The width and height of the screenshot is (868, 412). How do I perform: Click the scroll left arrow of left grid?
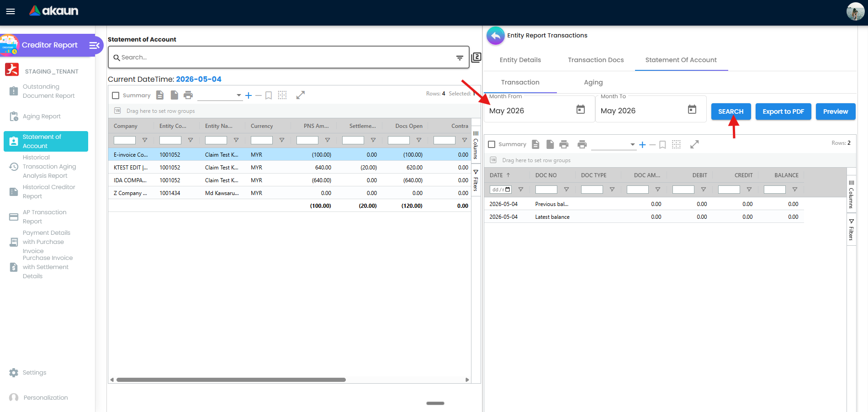coord(112,380)
